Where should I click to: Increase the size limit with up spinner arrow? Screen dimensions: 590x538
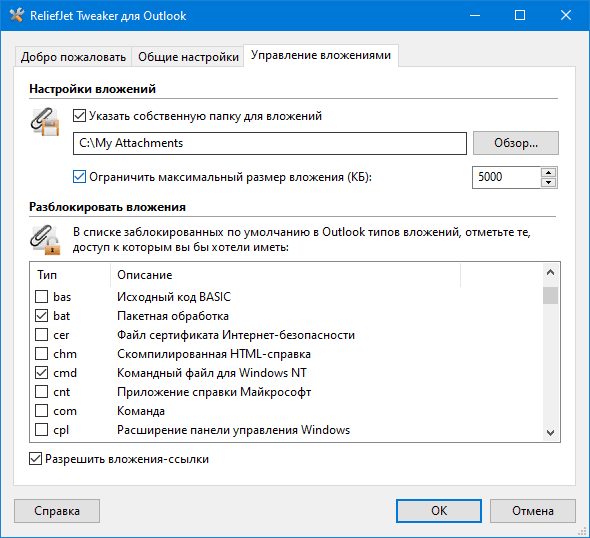click(549, 172)
